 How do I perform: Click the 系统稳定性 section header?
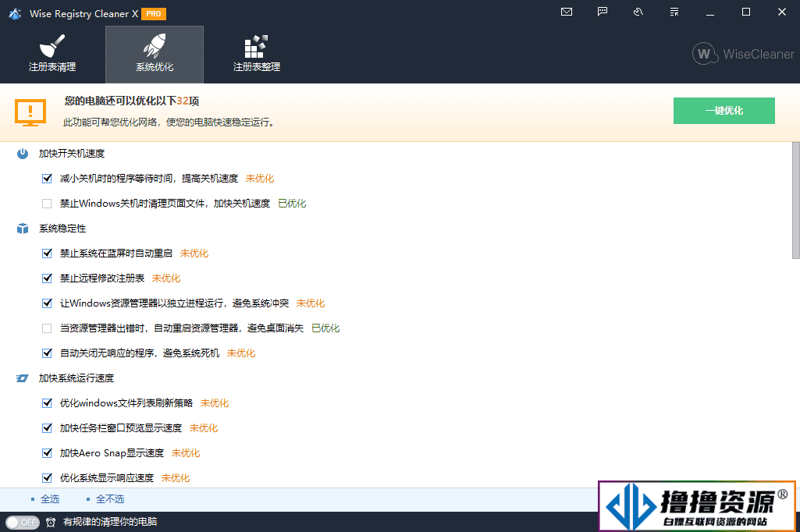click(x=62, y=229)
